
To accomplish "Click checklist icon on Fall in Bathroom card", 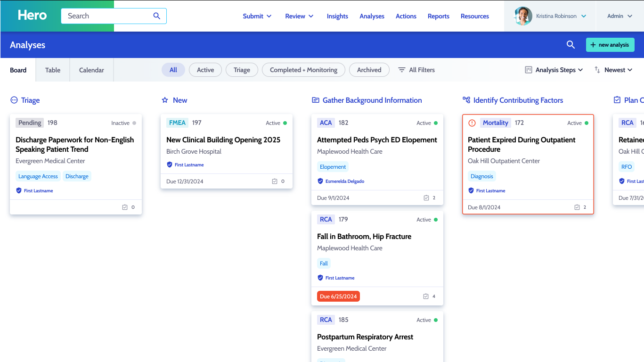I will tap(426, 296).
